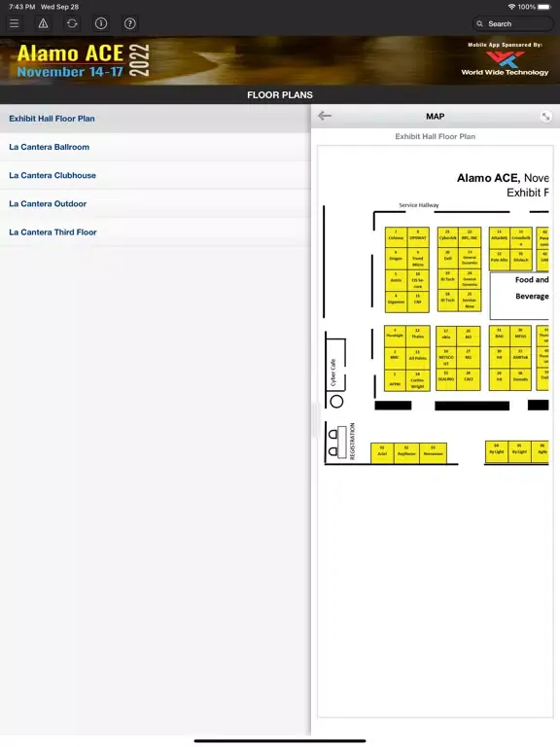Select Exhibit Hall Floor Plan row
This screenshot has height=747, width=560.
coord(156,119)
